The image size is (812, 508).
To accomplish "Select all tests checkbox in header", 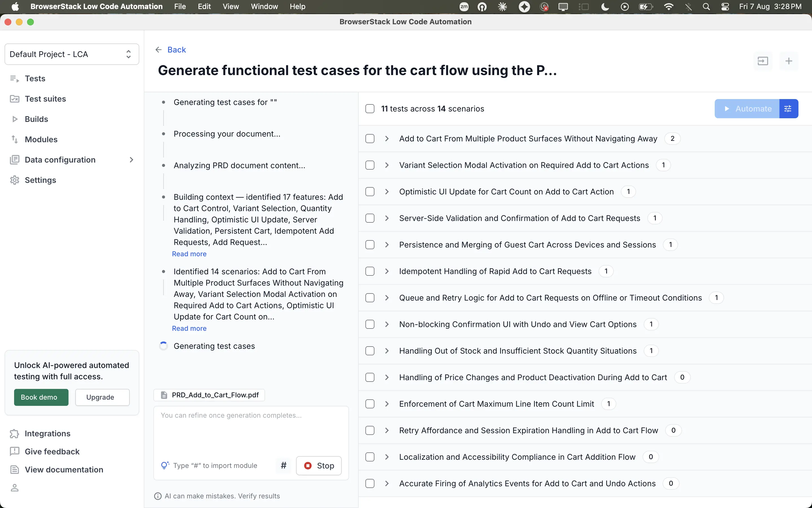I will [370, 109].
